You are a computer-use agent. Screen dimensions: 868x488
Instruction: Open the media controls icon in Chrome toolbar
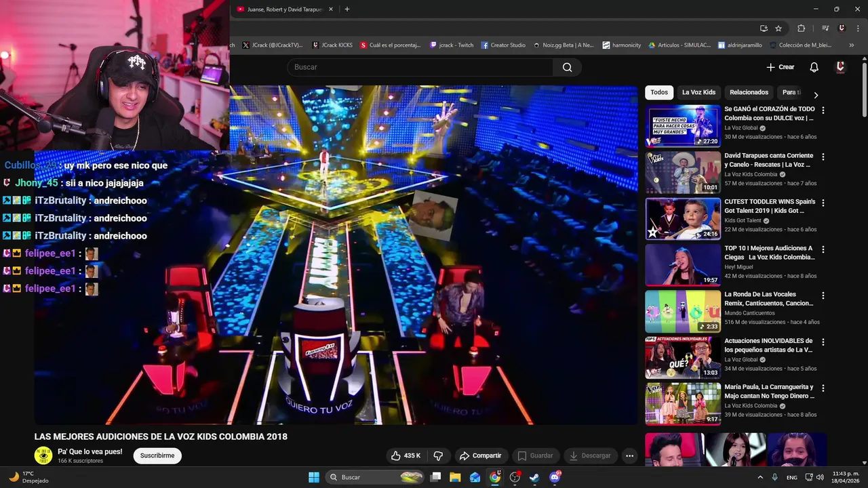(825, 28)
